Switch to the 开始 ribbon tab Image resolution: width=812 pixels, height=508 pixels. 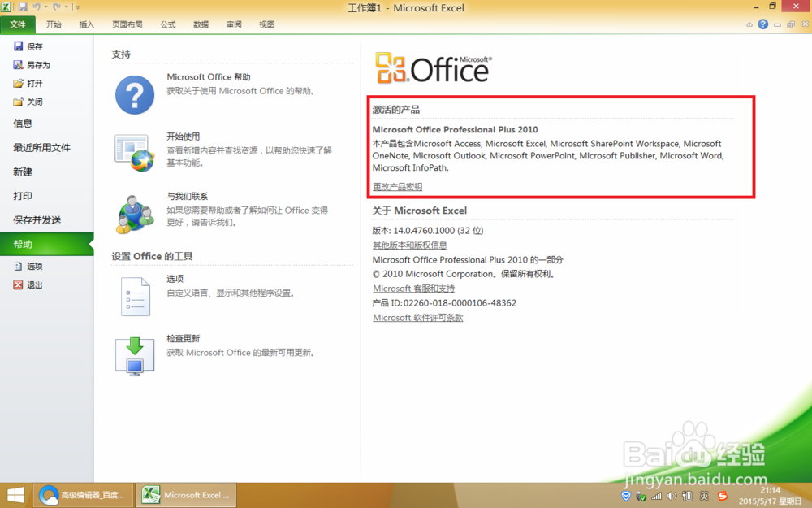pos(54,24)
